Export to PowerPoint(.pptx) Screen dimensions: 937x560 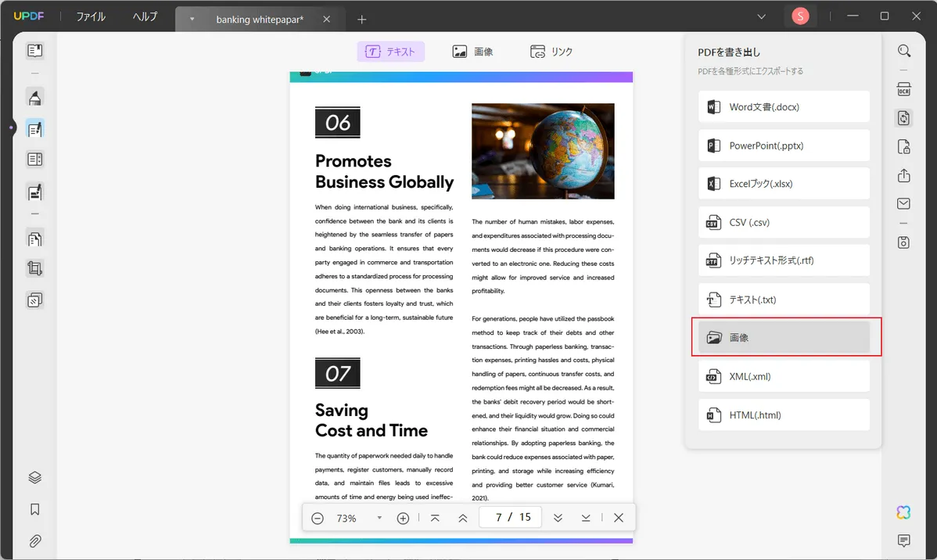point(784,145)
